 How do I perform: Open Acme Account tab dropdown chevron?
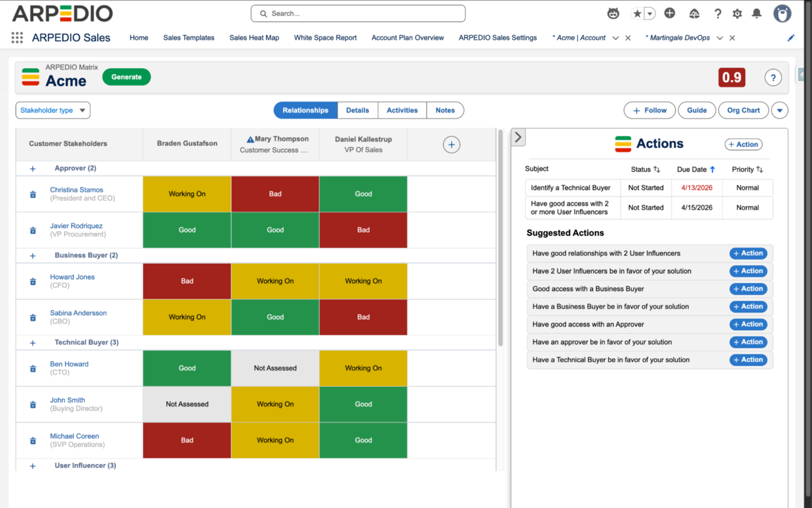point(616,38)
